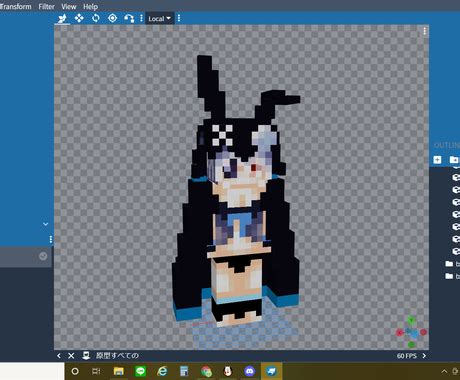Open the penguin app on the taskbar
The height and width of the screenshot is (380, 460).
228,371
